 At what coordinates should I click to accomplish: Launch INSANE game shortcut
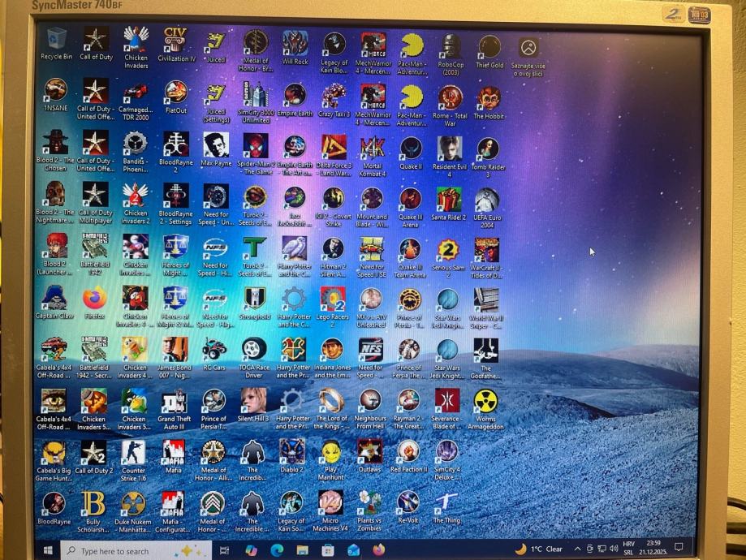click(x=56, y=95)
